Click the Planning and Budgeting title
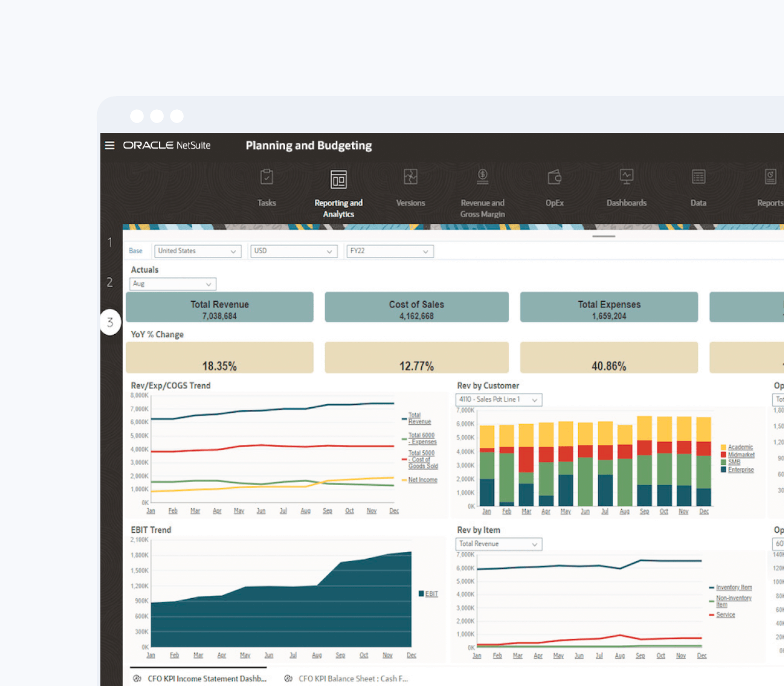 point(309,146)
